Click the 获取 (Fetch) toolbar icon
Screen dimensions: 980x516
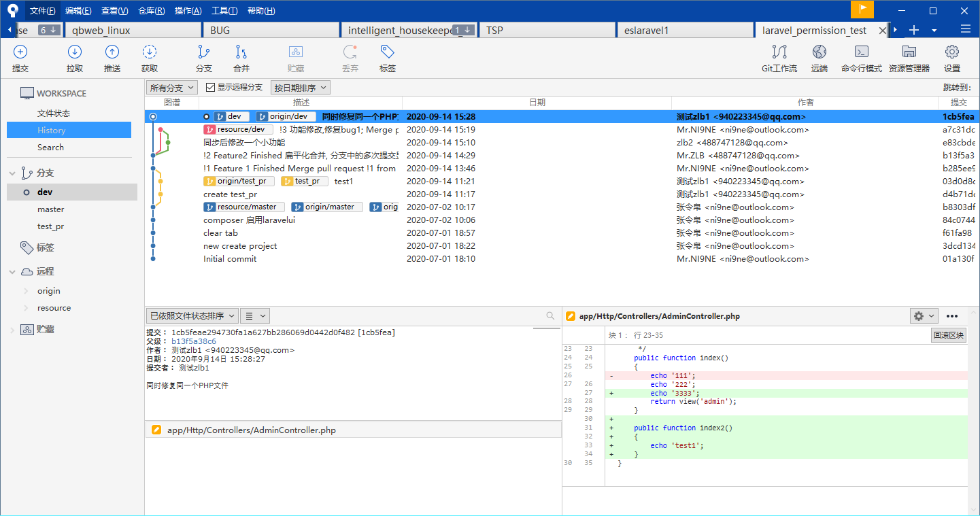tap(150, 52)
